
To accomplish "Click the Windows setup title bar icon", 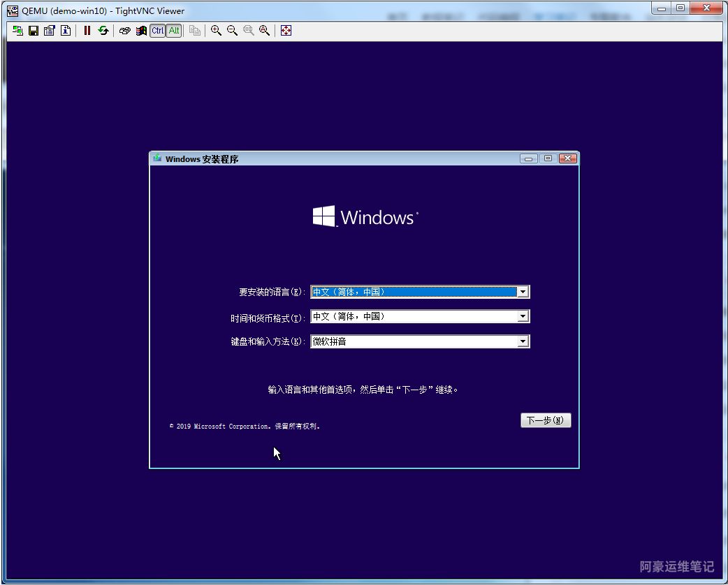I will tap(157, 158).
